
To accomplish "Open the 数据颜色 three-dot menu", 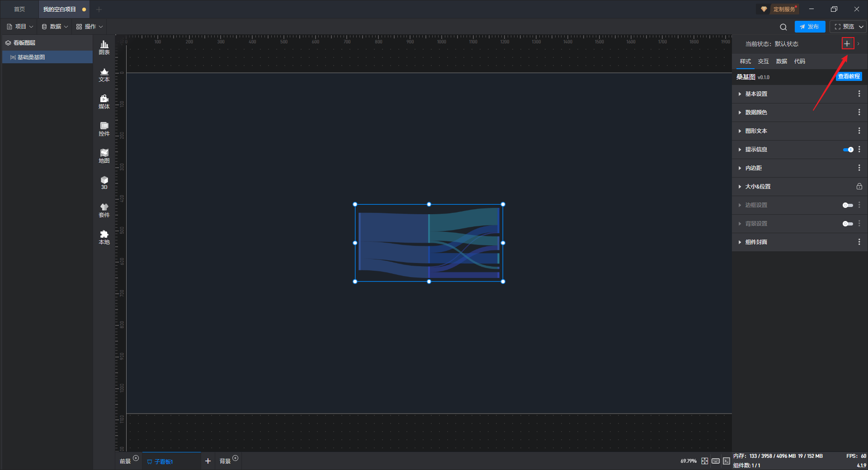I will click(x=859, y=112).
